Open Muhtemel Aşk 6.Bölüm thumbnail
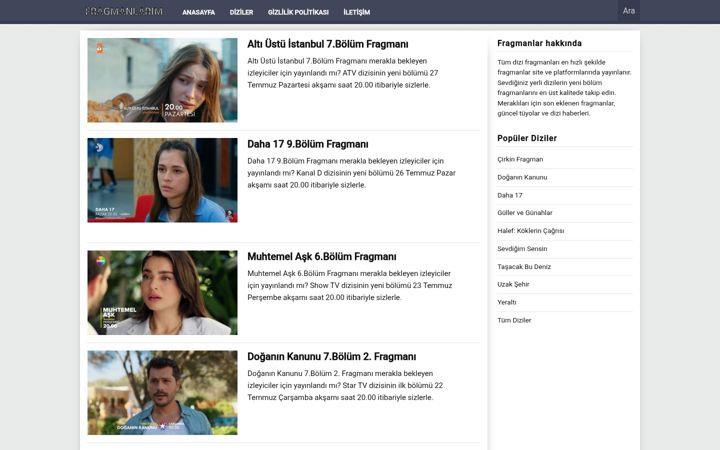This screenshot has width=720, height=450. coord(163,292)
